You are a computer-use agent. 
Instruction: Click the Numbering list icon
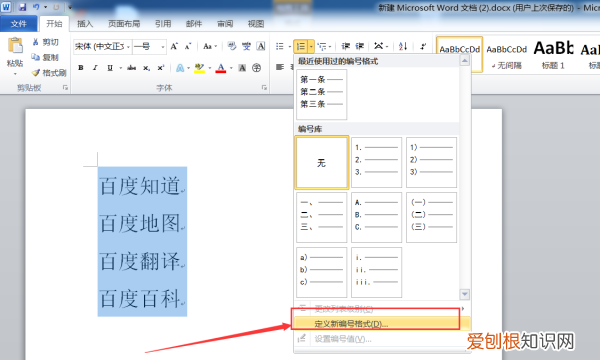click(301, 46)
